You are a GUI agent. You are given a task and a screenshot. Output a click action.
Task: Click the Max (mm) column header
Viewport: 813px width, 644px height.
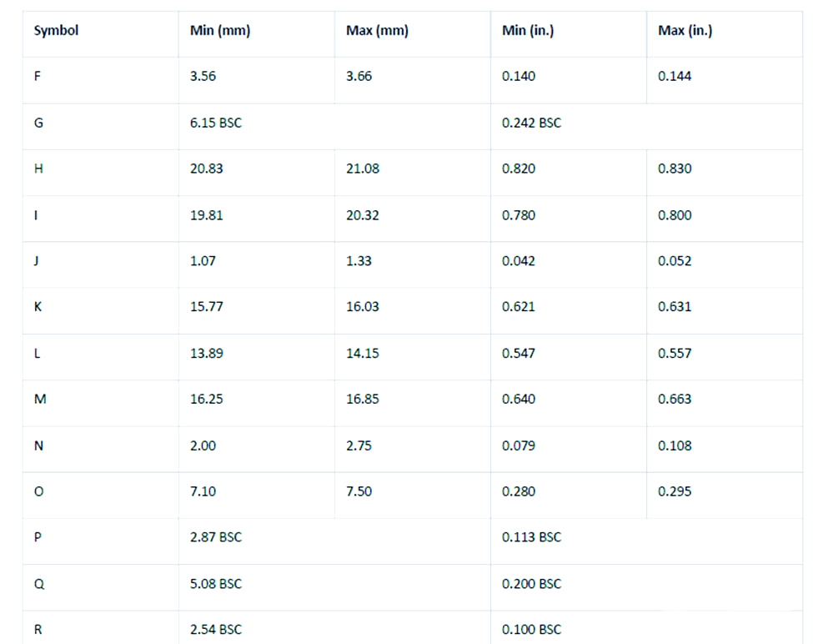tap(377, 31)
